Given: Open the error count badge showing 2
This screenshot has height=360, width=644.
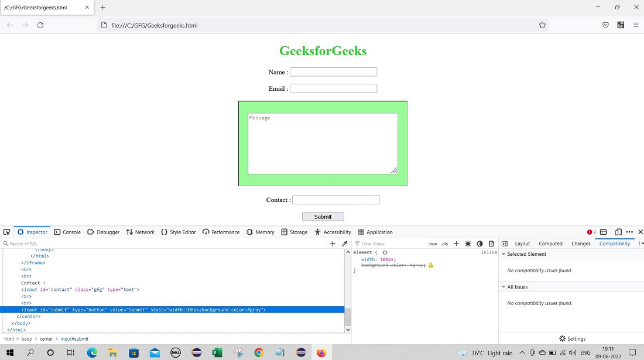Looking at the screenshot, I should pos(591,232).
